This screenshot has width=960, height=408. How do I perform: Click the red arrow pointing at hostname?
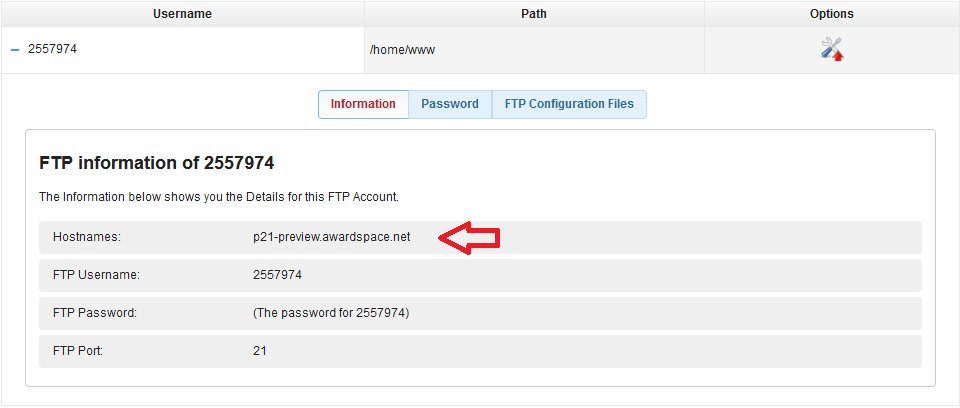point(470,238)
